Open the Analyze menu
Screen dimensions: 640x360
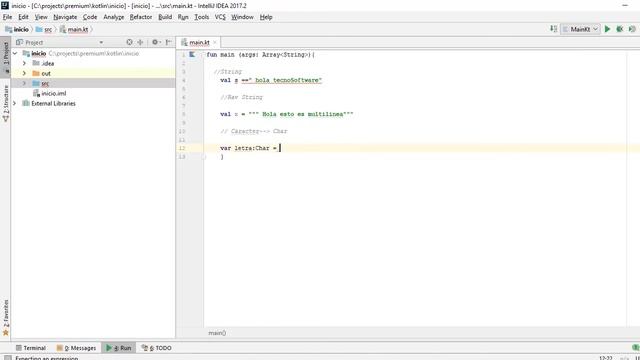tap(113, 17)
